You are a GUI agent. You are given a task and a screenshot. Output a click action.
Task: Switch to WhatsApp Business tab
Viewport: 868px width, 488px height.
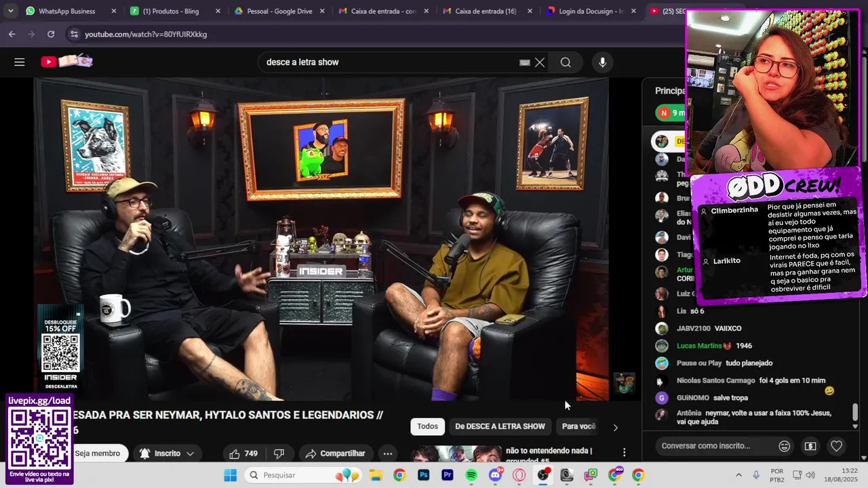(71, 12)
